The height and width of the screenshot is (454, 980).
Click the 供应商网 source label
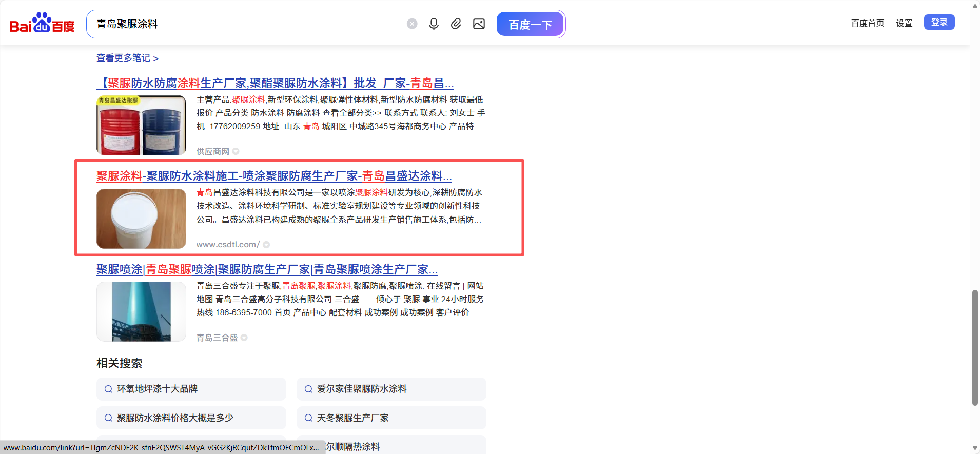[213, 151]
